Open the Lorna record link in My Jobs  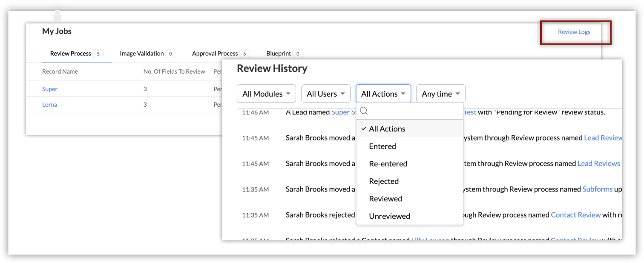tap(49, 105)
